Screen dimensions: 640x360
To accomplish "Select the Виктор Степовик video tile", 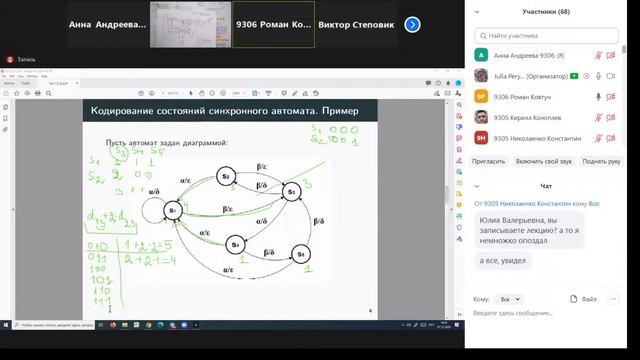I will [x=356, y=24].
